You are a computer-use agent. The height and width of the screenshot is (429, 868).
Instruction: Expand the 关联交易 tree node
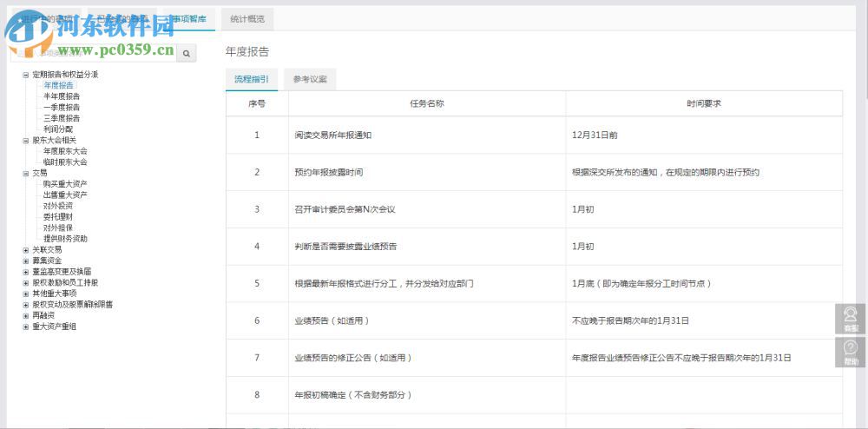click(25, 250)
